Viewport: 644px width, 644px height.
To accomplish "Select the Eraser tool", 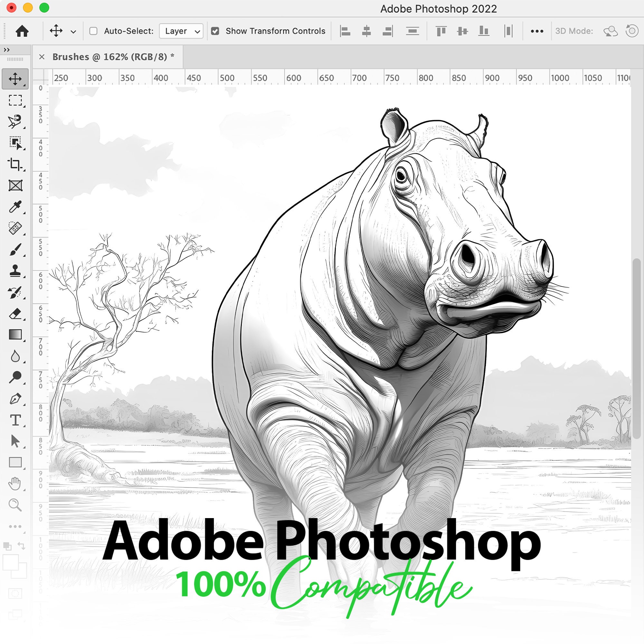I will (15, 314).
